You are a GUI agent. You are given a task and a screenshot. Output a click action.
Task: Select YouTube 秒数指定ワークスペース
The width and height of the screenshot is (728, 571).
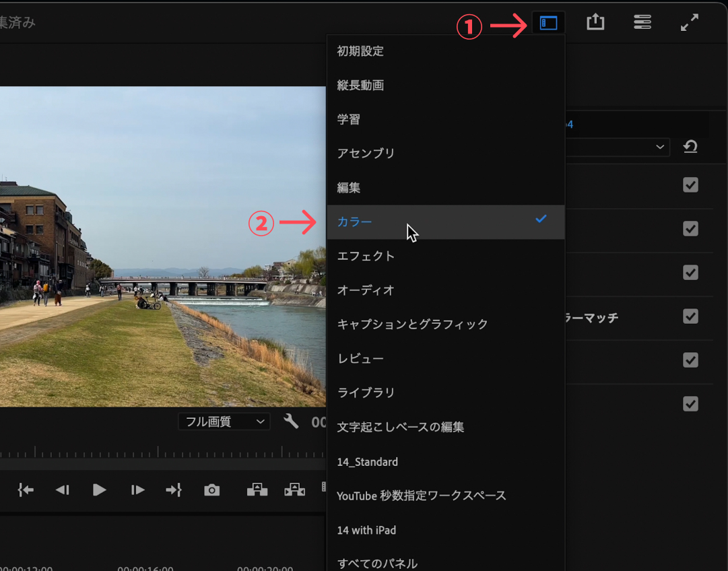446,496
